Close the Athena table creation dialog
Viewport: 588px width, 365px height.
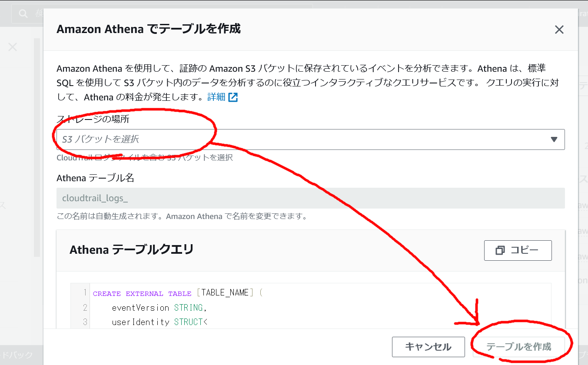[559, 30]
